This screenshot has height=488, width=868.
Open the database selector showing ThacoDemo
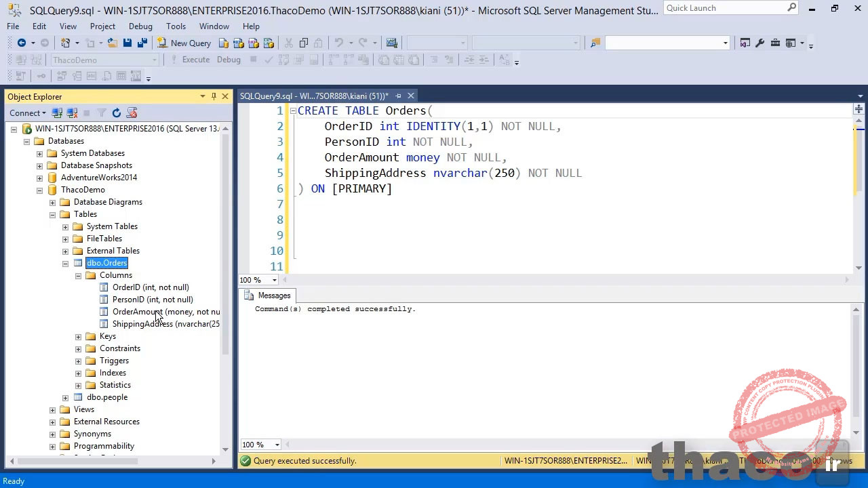click(156, 60)
